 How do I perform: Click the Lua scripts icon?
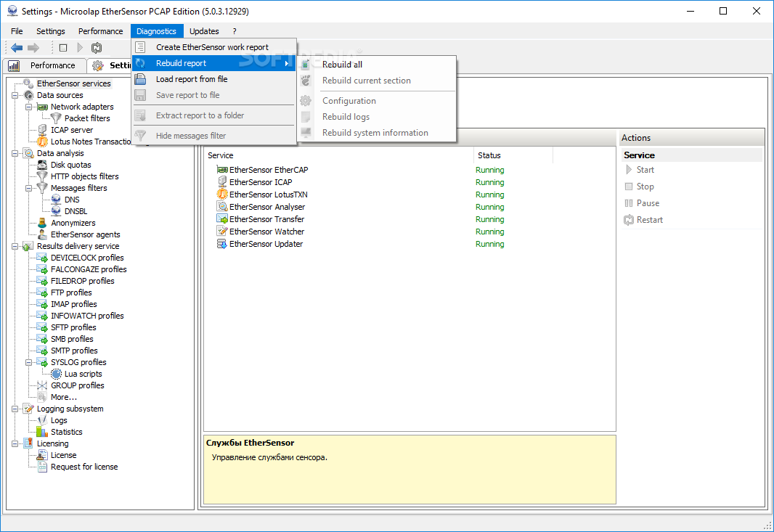point(57,374)
